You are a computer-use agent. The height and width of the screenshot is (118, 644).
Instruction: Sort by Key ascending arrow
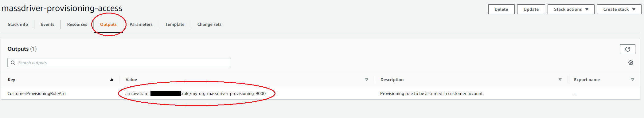point(112,80)
